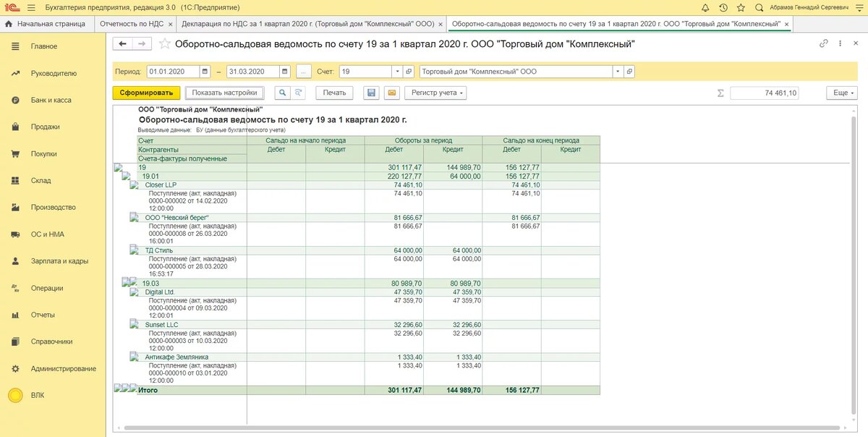This screenshot has width=868, height=437.
Task: Open the Банк и касса sidebar section
Action: 51,100
